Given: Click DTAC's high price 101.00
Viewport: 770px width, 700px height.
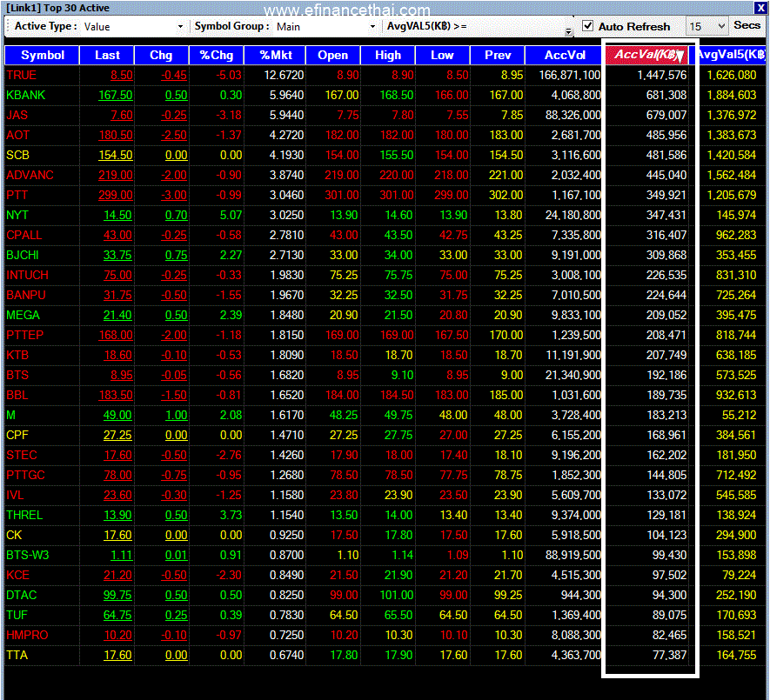Looking at the screenshot, I should [397, 595].
